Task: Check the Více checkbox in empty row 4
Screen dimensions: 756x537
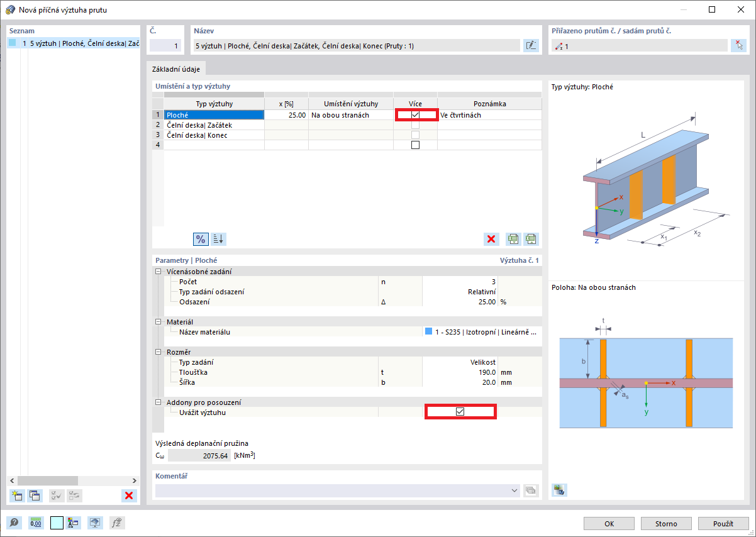Action: pyautogui.click(x=415, y=145)
